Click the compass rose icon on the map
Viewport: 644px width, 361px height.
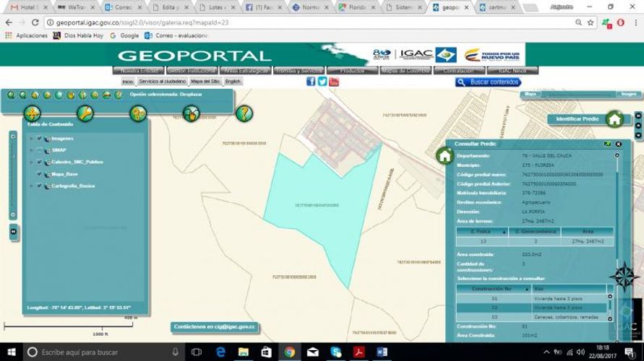click(x=624, y=277)
